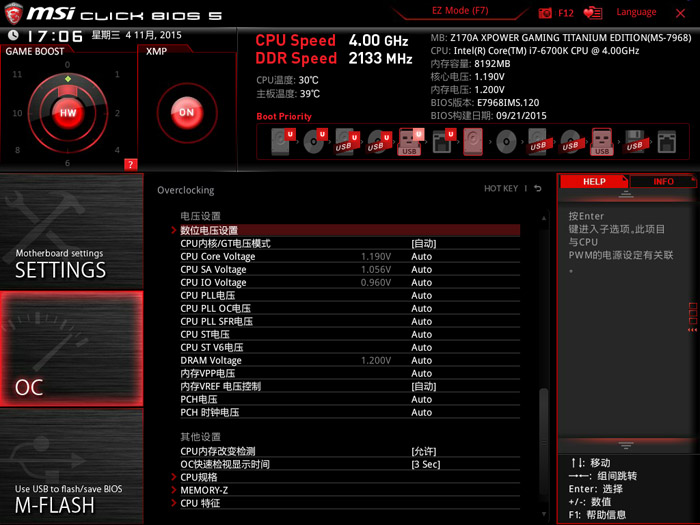Open the 内存VREF 电压控制 dropdown
This screenshot has height=525, width=700.
coord(423,386)
